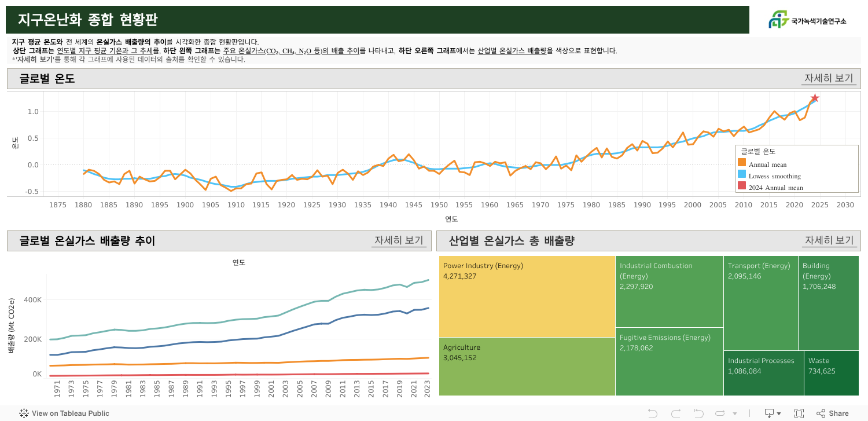Viewport: 868px width, 421px height.
Task: Click the Refresh data icon
Action: [720, 413]
